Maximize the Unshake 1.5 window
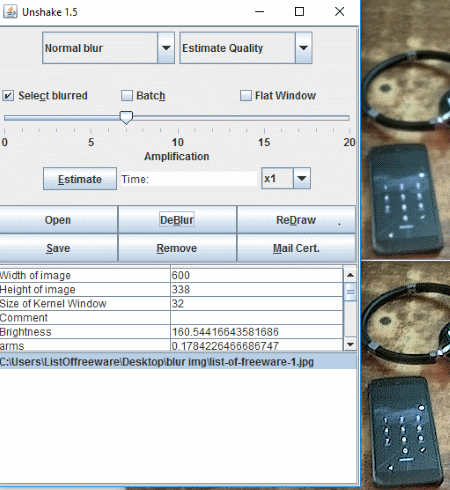Screen dimensions: 450x490 299,12
